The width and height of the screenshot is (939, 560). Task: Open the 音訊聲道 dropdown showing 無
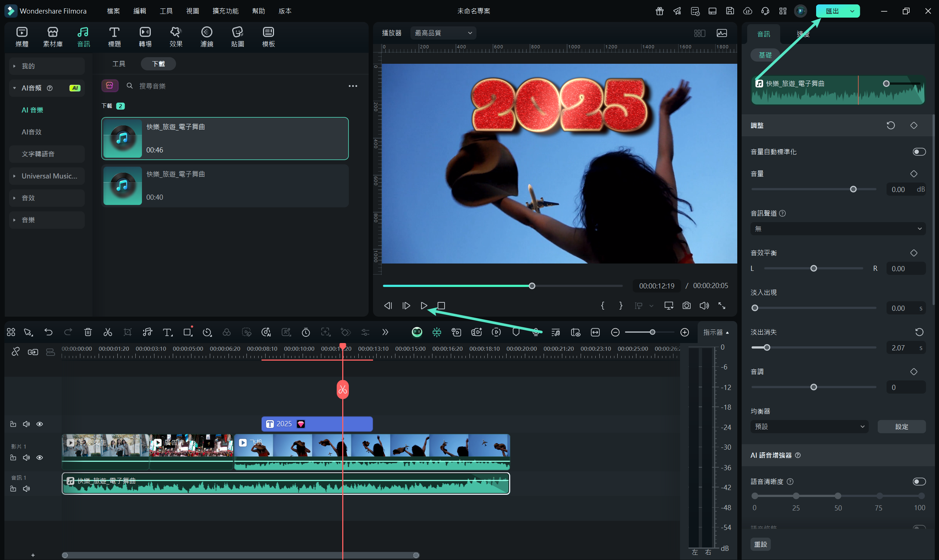pyautogui.click(x=838, y=229)
